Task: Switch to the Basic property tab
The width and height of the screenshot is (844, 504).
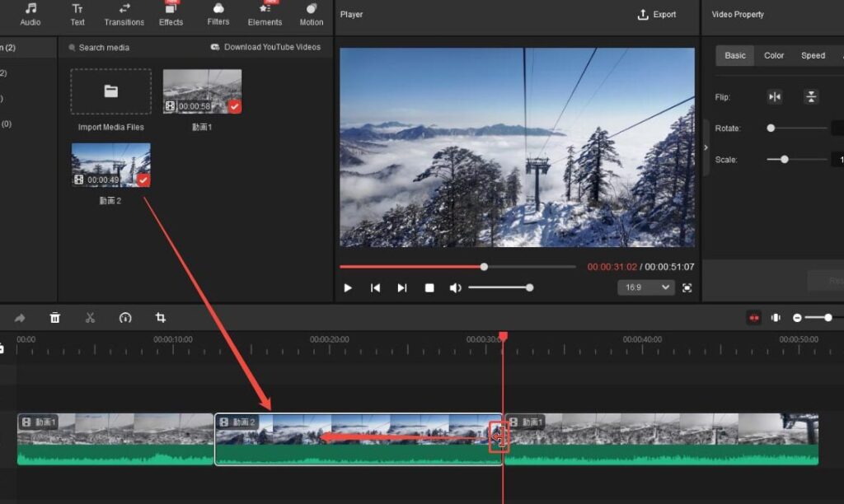Action: [734, 55]
